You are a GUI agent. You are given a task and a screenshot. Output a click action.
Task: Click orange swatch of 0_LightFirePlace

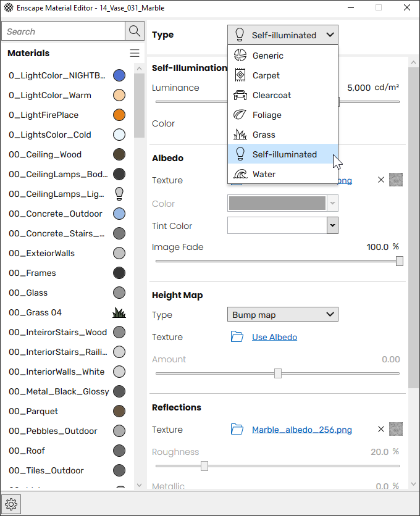click(x=119, y=115)
